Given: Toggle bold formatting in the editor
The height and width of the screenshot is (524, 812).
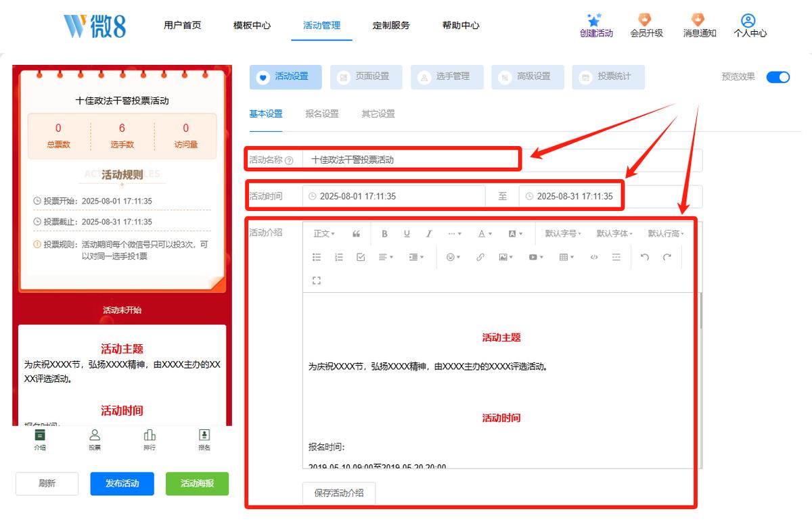Looking at the screenshot, I should tap(384, 234).
